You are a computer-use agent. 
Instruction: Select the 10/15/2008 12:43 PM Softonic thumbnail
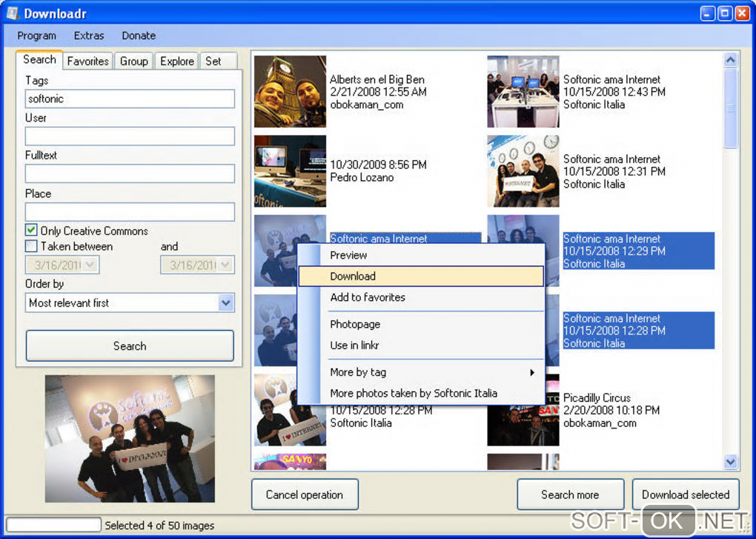point(523,92)
